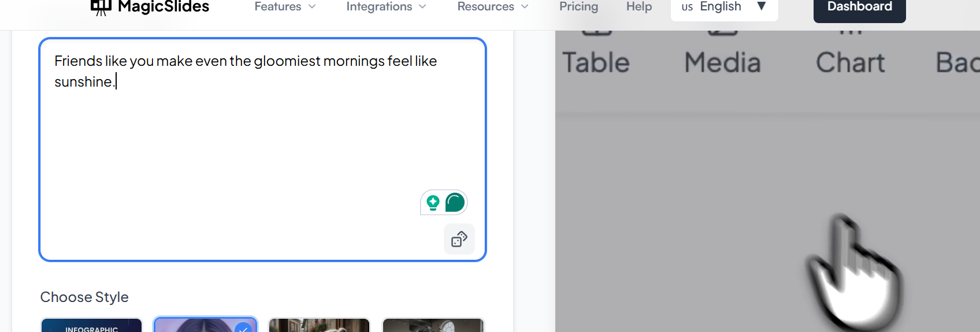Expand the Resources dropdown
This screenshot has width=980, height=332.
click(x=492, y=7)
